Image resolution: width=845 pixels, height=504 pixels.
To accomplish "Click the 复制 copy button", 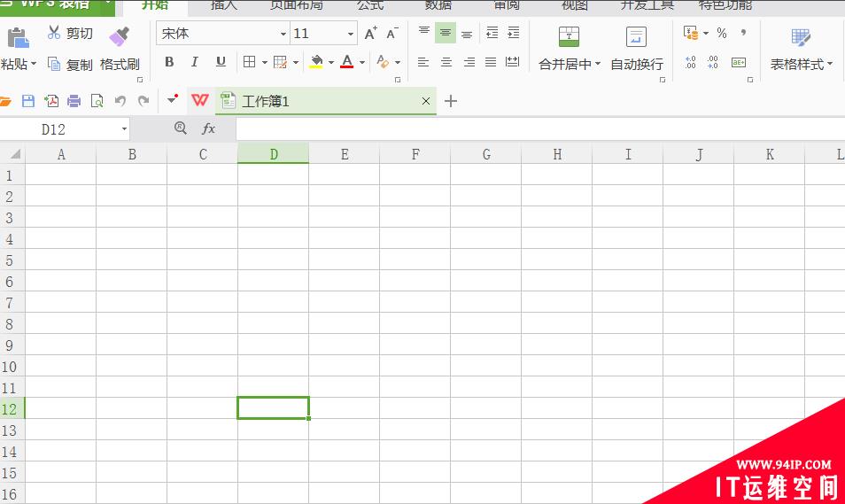I will (70, 64).
